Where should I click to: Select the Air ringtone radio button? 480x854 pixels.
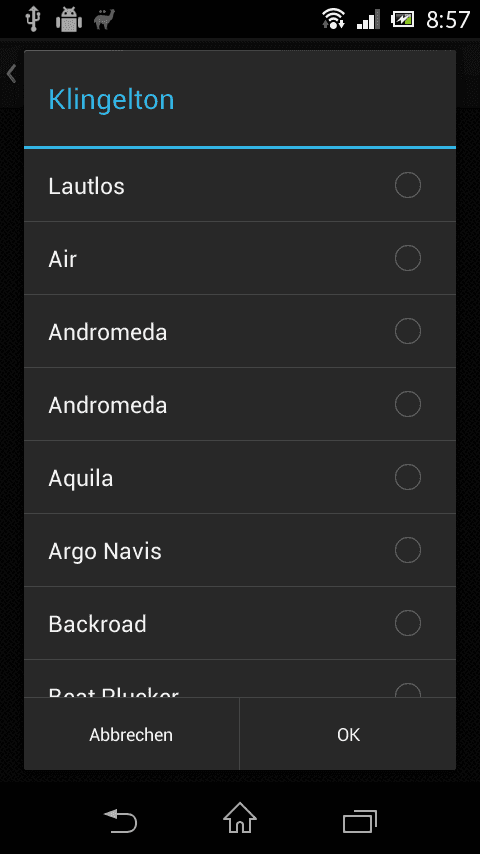point(408,258)
